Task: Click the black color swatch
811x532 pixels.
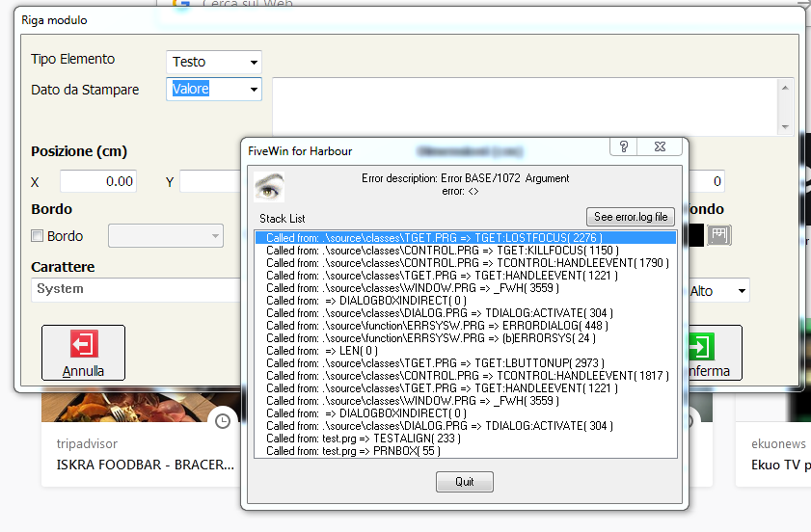Action: (x=696, y=235)
